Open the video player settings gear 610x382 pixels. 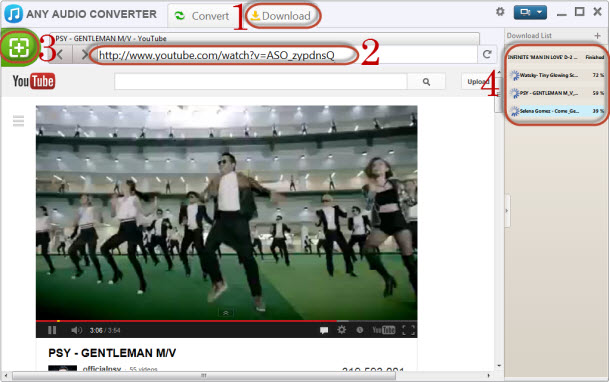(x=342, y=330)
